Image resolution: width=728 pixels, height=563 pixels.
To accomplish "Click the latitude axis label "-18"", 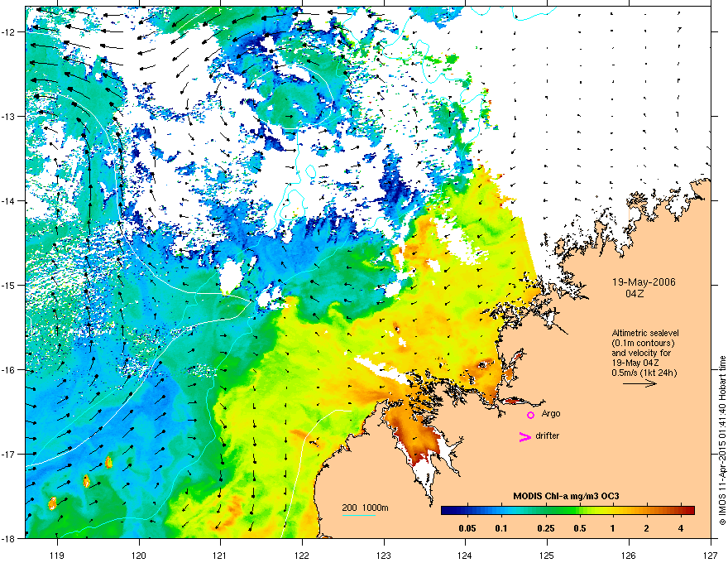I will (x=8, y=538).
